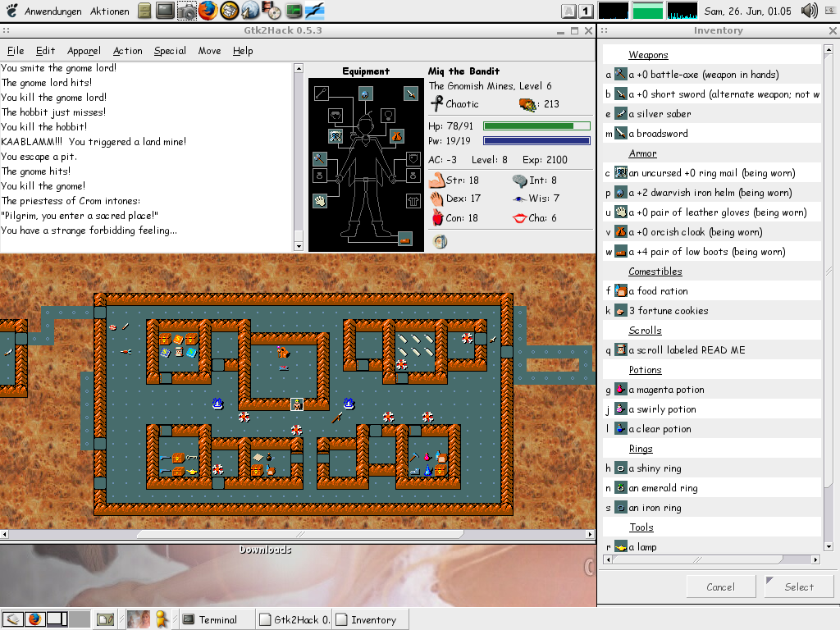This screenshot has height=630, width=840.
Task: Click the leather gloves equipment slot
Action: click(x=319, y=200)
